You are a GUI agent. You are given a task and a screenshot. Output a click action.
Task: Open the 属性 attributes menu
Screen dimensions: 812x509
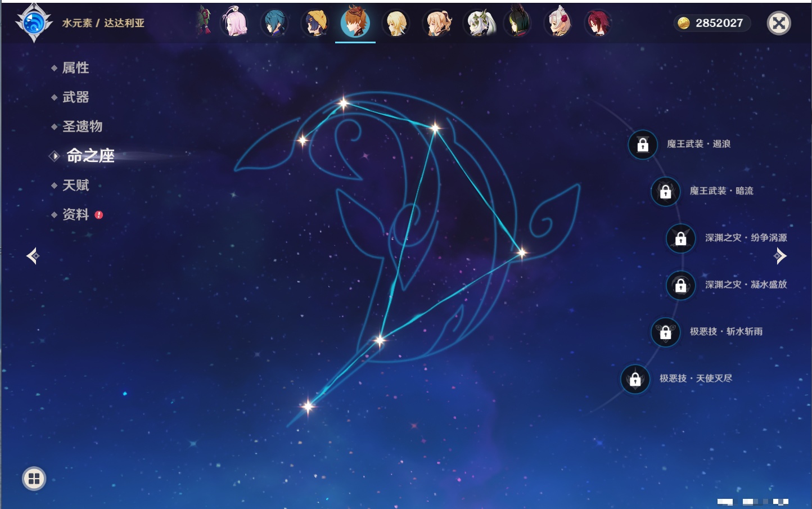tap(75, 68)
